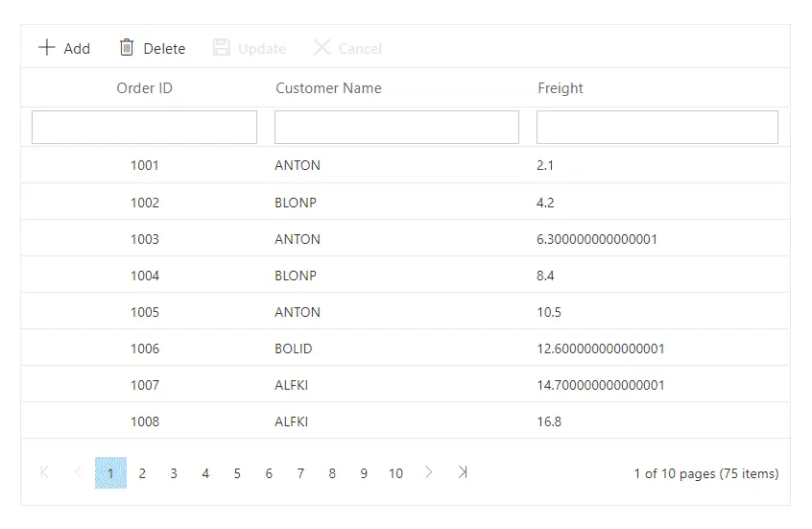Viewport: 812px width, 529px height.
Task: Go to page 6
Action: (269, 473)
